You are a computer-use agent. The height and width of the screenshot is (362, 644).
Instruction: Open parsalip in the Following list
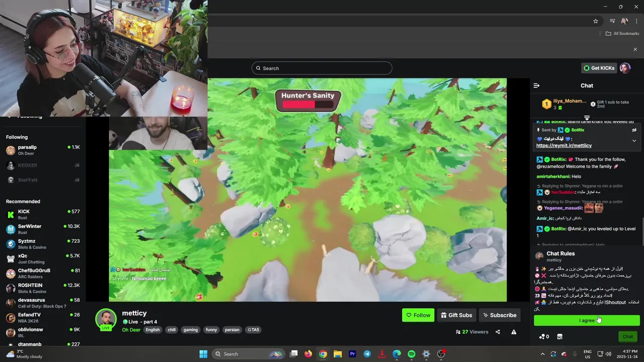[x=43, y=150]
